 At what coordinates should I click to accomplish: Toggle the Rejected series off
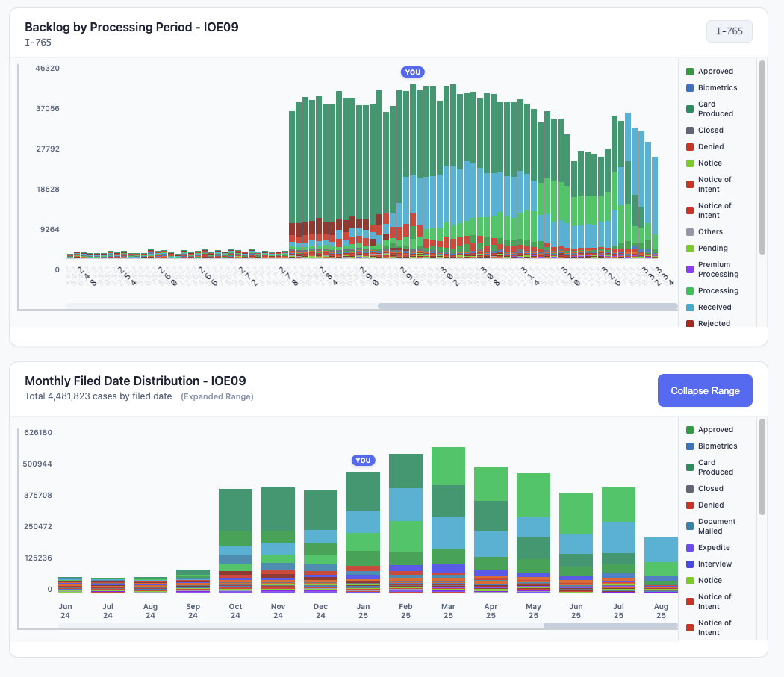pyautogui.click(x=688, y=323)
